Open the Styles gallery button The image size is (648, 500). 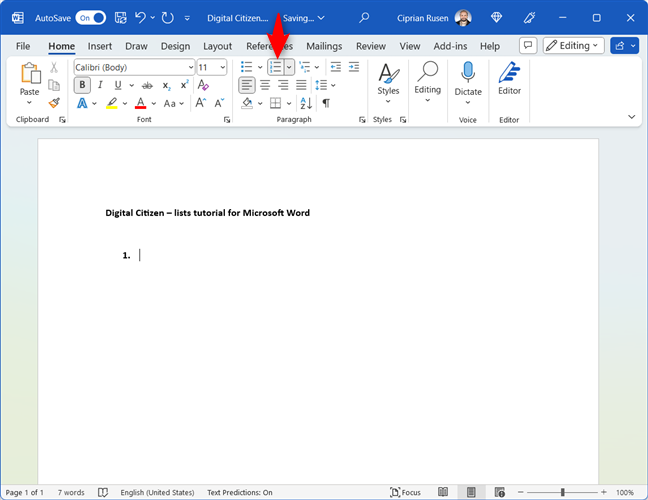point(388,83)
